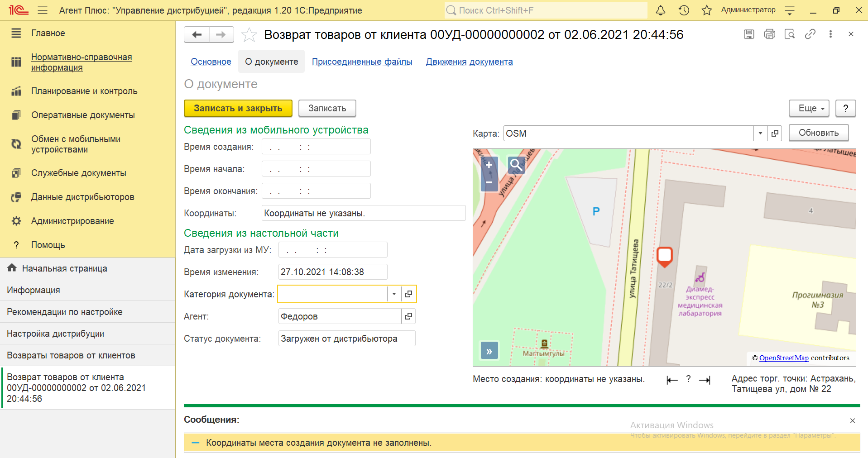Click the red location marker on the map

pos(664,257)
